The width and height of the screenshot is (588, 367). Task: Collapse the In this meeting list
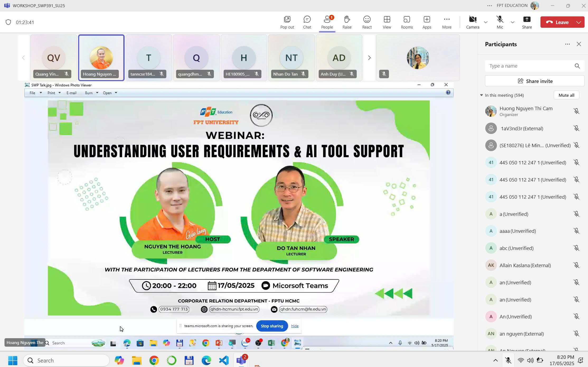click(481, 95)
